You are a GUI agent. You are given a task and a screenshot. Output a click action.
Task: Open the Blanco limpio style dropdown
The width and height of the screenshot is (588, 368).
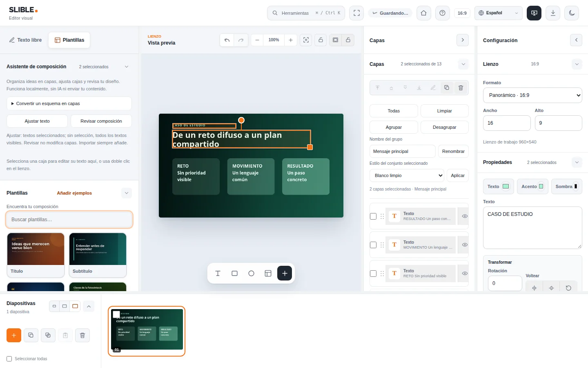407,175
